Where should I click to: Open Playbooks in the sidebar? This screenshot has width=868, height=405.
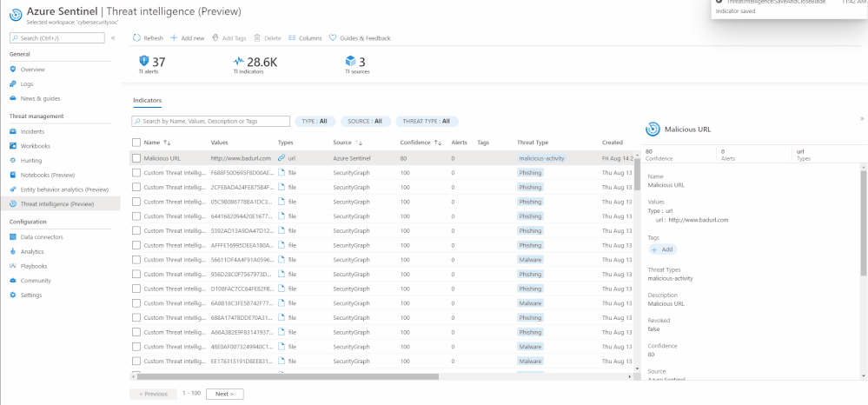coord(34,266)
